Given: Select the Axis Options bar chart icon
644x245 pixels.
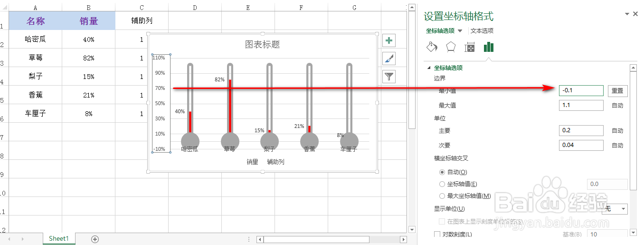Looking at the screenshot, I should [489, 47].
